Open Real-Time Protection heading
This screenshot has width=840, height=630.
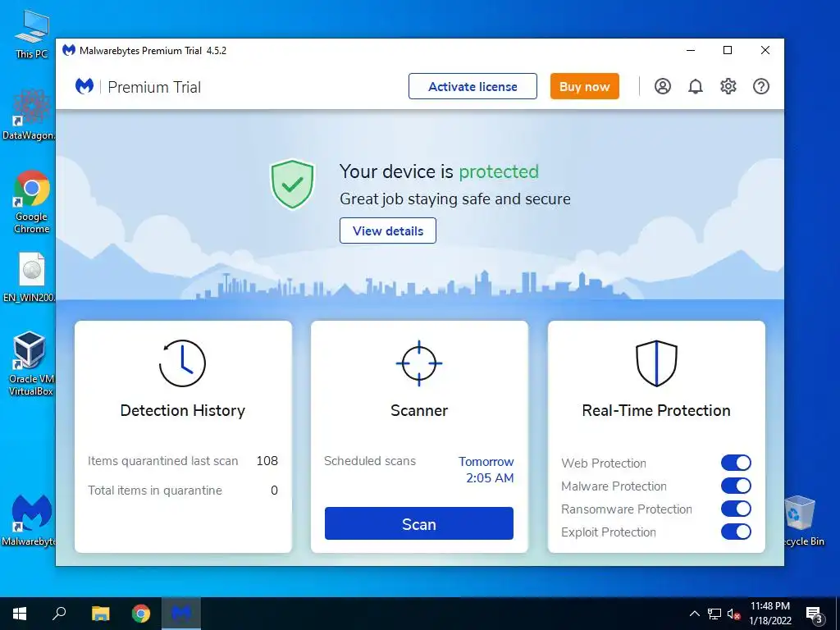pos(656,410)
